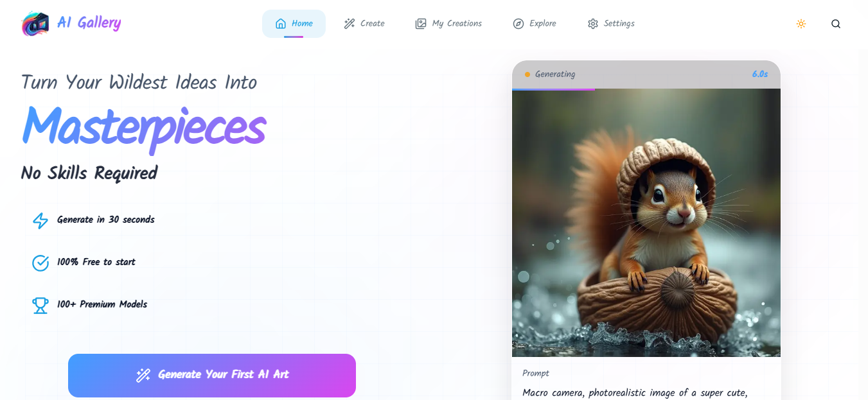Click the lightning bolt icon

coord(40,220)
